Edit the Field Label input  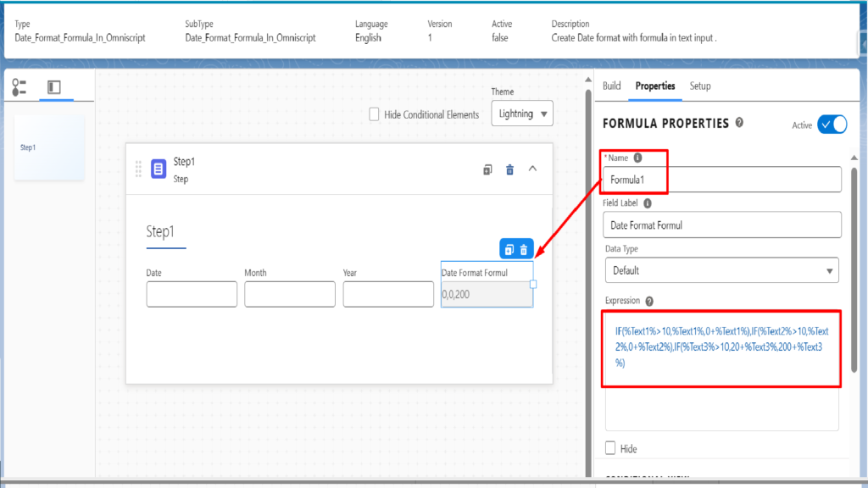722,225
